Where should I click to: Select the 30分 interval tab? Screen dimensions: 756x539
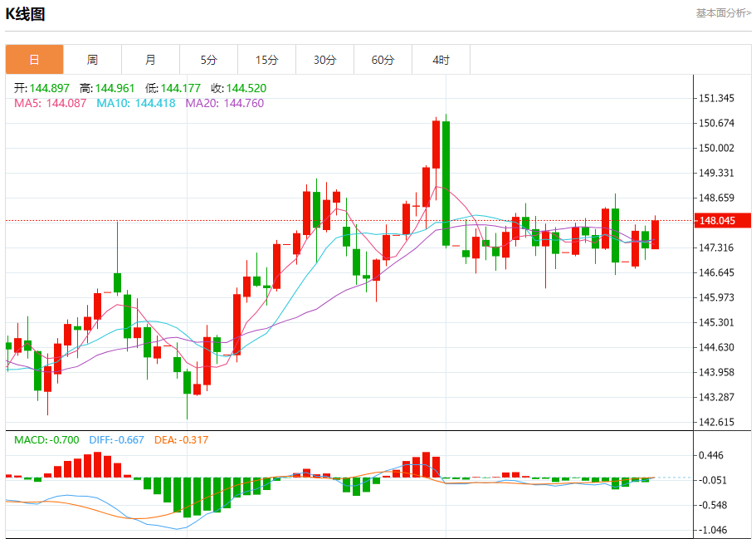pos(325,60)
